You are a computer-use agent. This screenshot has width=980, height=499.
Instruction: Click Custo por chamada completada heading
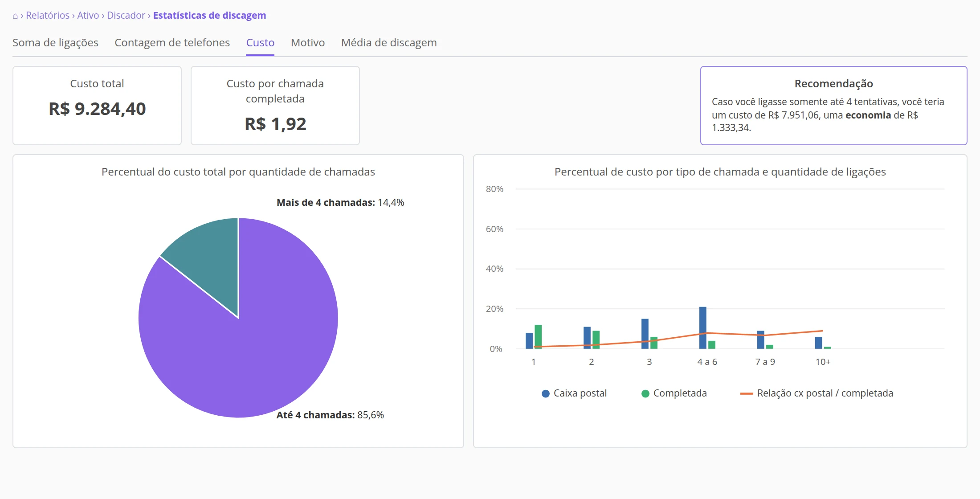pyautogui.click(x=275, y=91)
